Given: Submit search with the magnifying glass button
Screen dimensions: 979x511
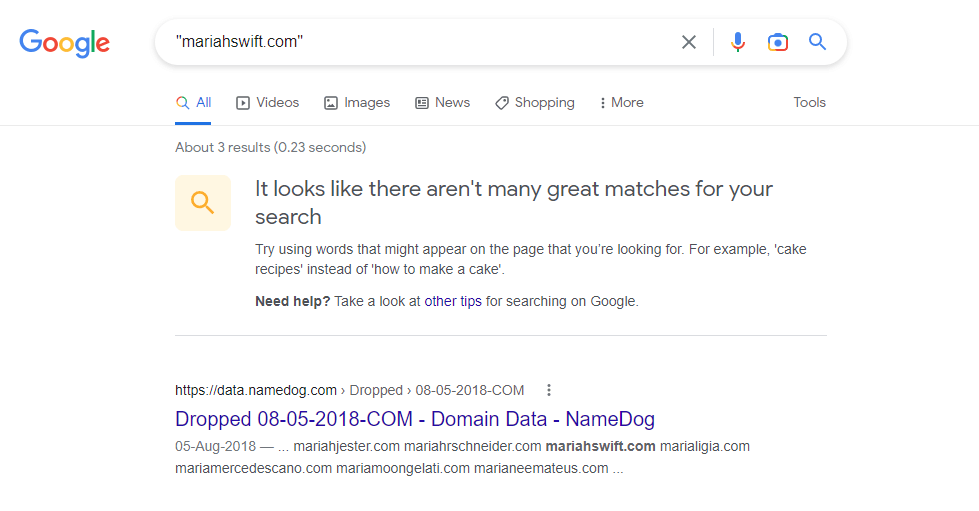Looking at the screenshot, I should [817, 42].
